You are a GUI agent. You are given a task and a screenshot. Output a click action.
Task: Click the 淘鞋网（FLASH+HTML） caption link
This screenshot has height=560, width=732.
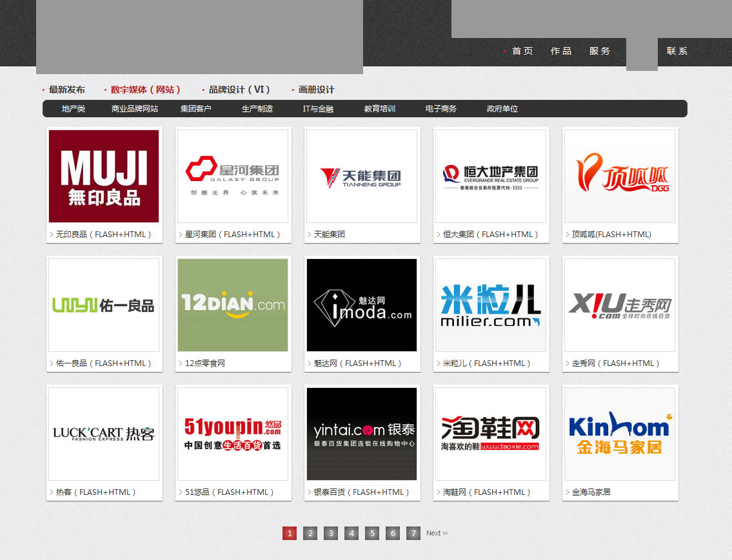(486, 492)
